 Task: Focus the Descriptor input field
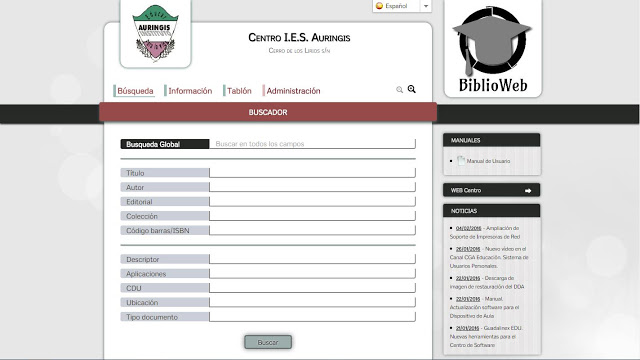pyautogui.click(x=312, y=259)
